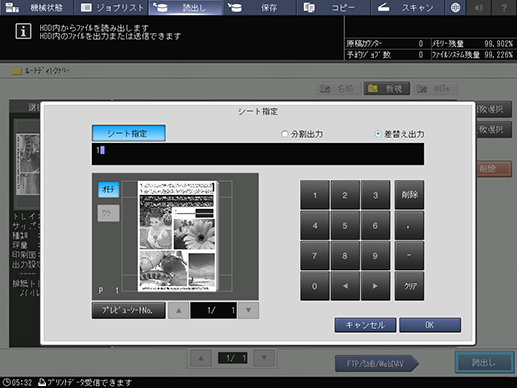Confirm the sheet setting with OK
The width and height of the screenshot is (517, 388).
(430, 325)
